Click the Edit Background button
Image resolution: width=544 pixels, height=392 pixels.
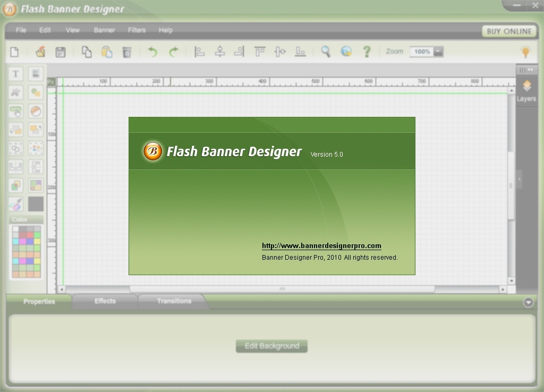(x=271, y=346)
